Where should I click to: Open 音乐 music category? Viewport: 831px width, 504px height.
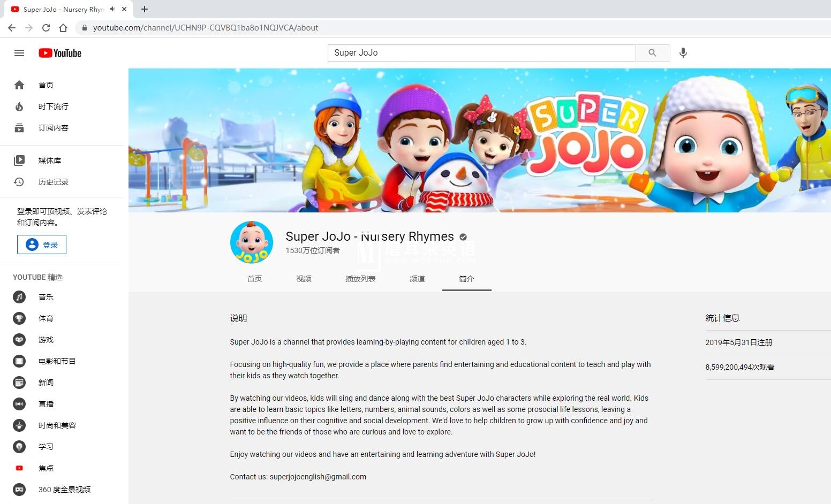pos(46,297)
